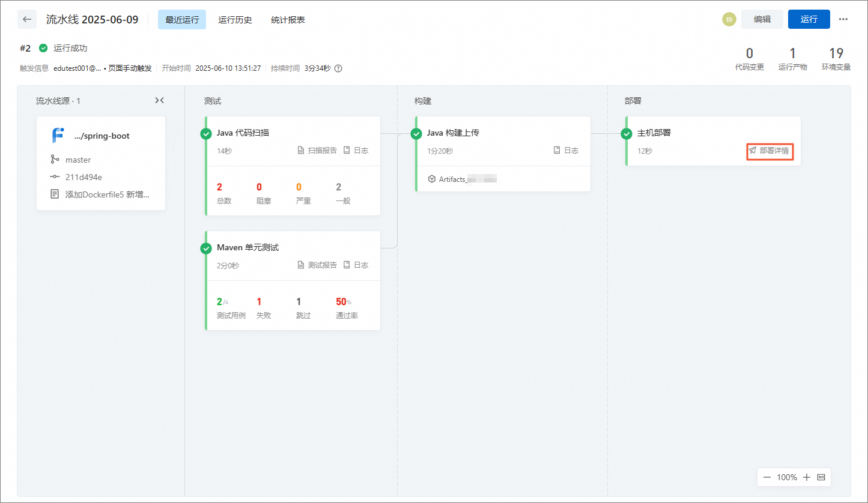Screen dimensions: 868x503
Task: Click the master branch name
Action: (x=78, y=160)
